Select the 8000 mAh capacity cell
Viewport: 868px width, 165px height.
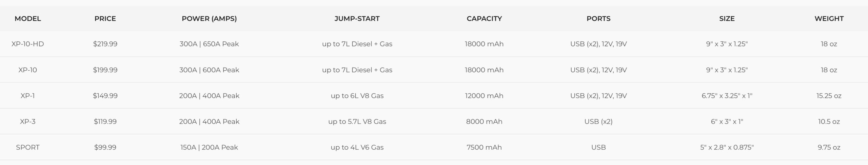pyautogui.click(x=484, y=122)
